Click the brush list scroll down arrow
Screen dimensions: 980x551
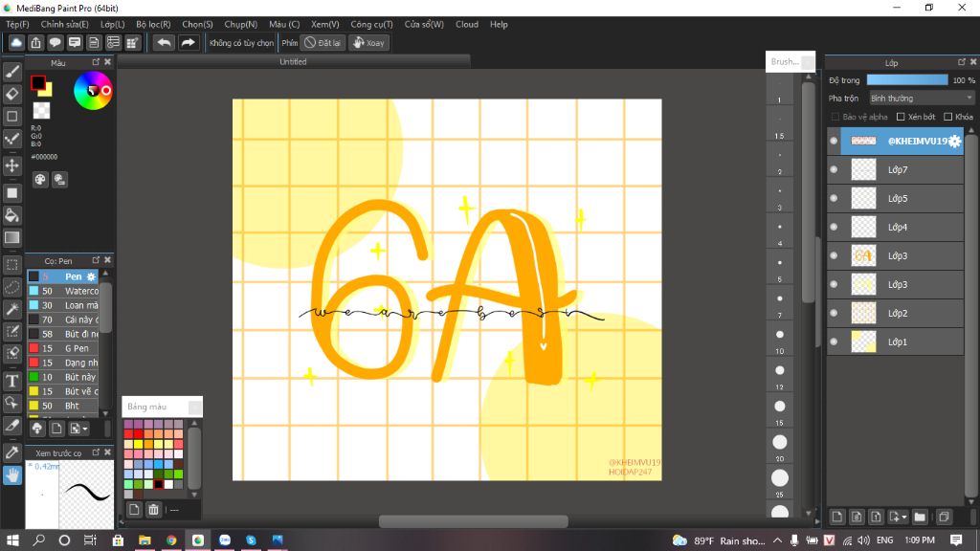105,413
